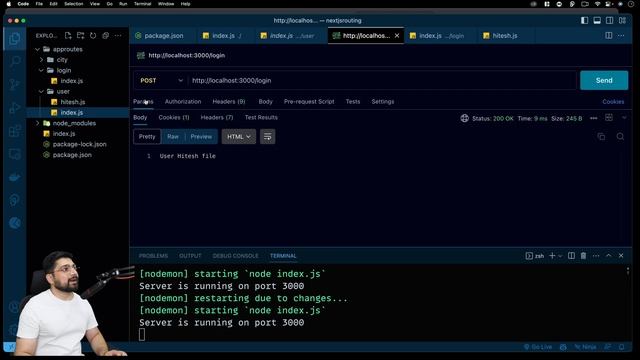Open the Cookies link

pos(613,102)
